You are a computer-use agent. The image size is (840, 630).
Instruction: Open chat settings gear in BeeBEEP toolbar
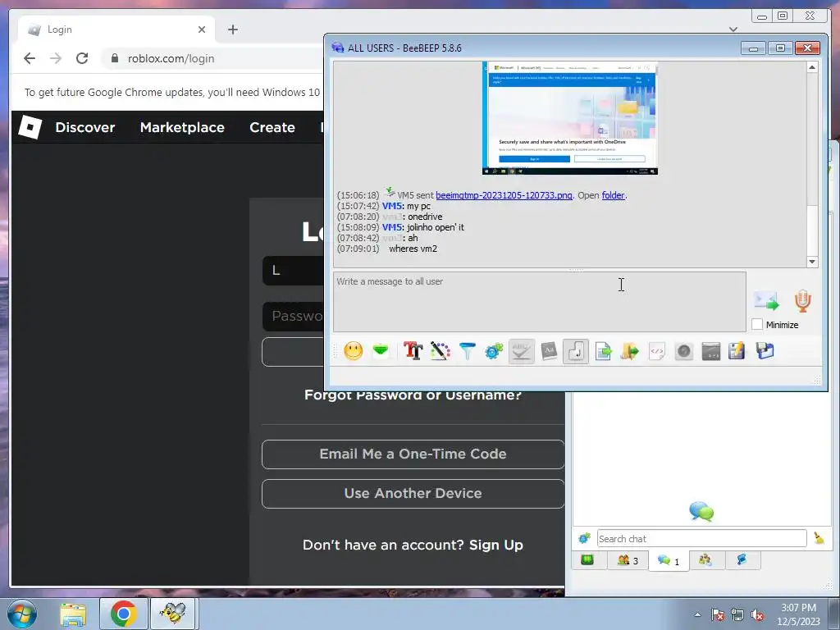point(494,351)
